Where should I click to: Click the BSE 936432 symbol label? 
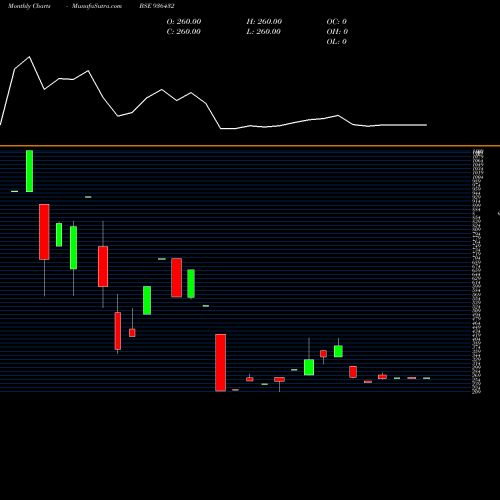(157, 6)
